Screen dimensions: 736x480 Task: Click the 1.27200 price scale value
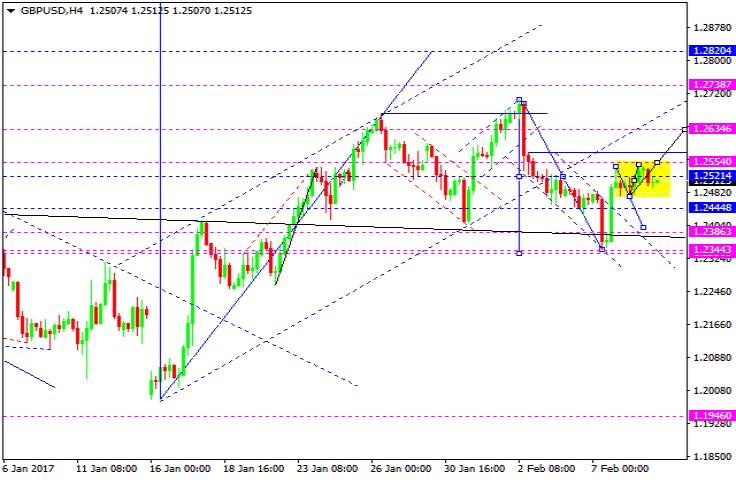(x=713, y=94)
